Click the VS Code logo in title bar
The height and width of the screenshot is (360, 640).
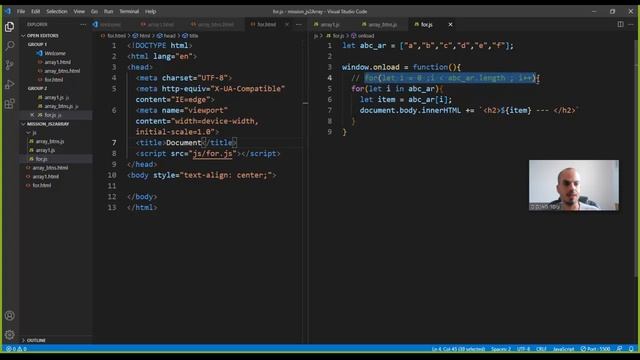pos(7,11)
